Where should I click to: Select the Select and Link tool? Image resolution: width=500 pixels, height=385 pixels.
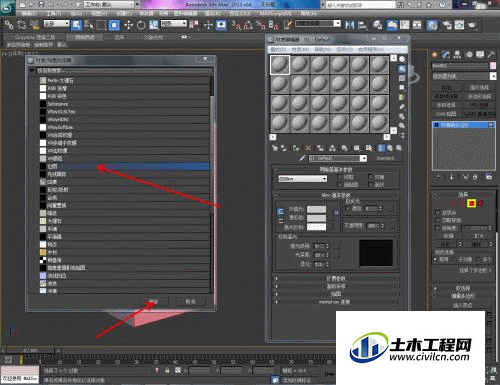tap(9, 25)
